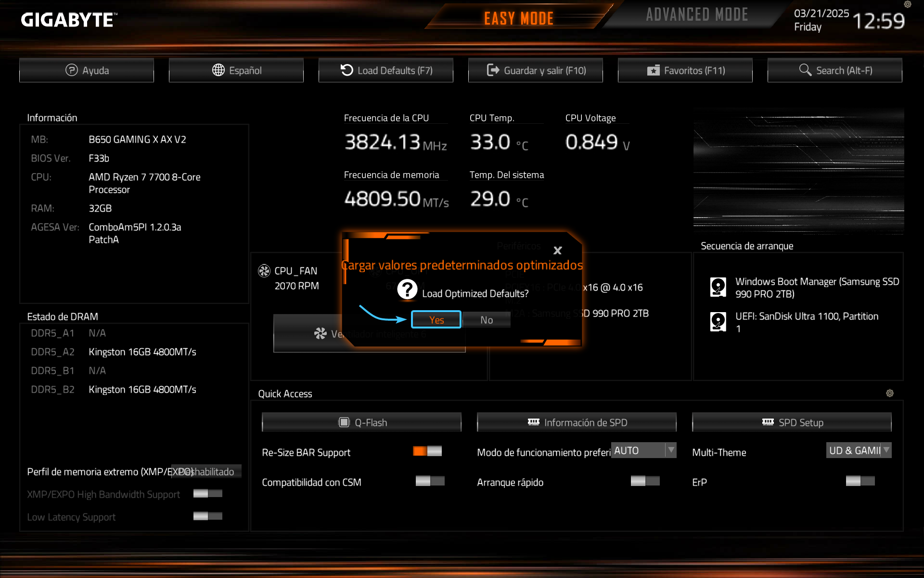Open Información de SPD
Image resolution: width=924 pixels, height=578 pixels.
pos(577,422)
